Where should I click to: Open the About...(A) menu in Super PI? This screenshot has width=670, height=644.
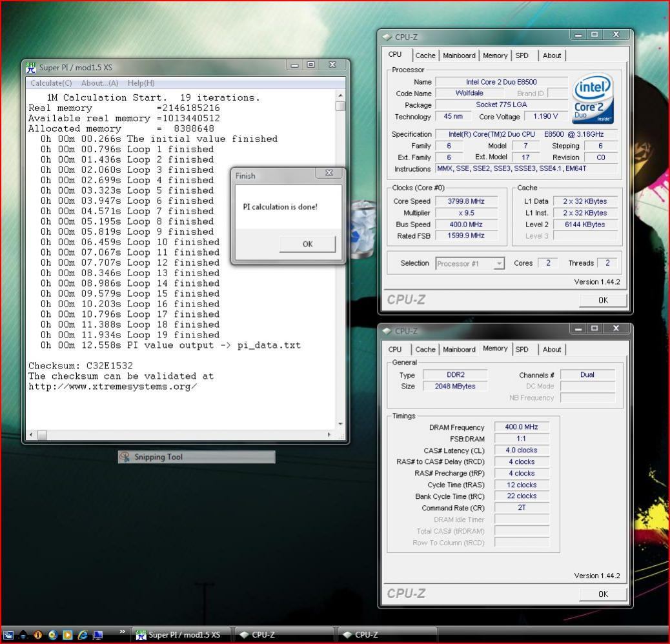pyautogui.click(x=99, y=83)
